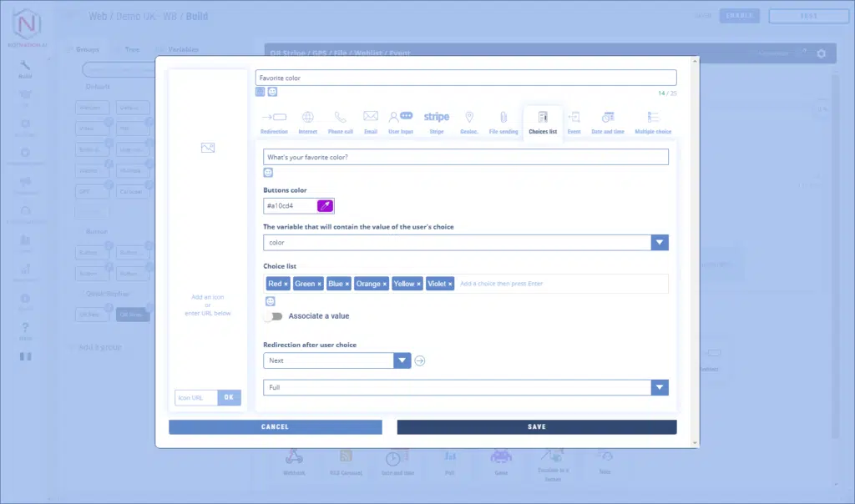The image size is (855, 504).
Task: Select the File sending paperclip icon
Action: pos(503,118)
